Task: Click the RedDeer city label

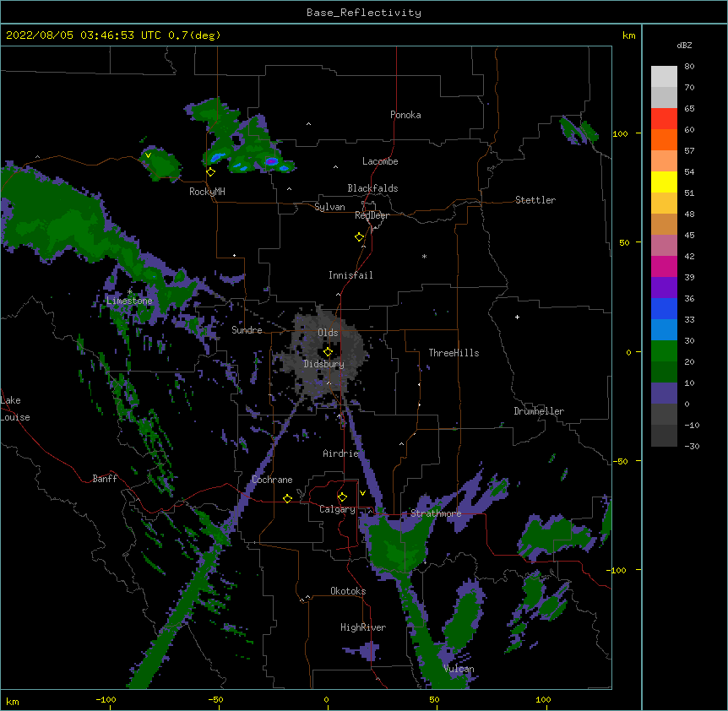Action: 372,215
